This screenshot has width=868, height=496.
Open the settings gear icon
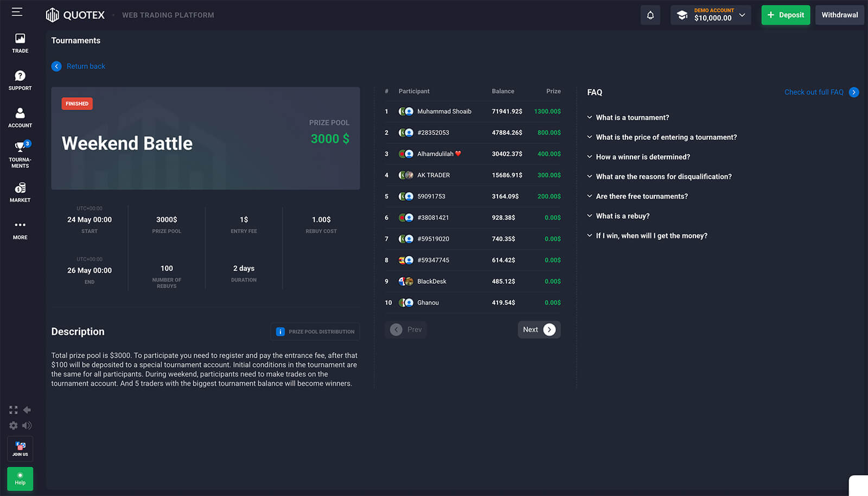(14, 425)
